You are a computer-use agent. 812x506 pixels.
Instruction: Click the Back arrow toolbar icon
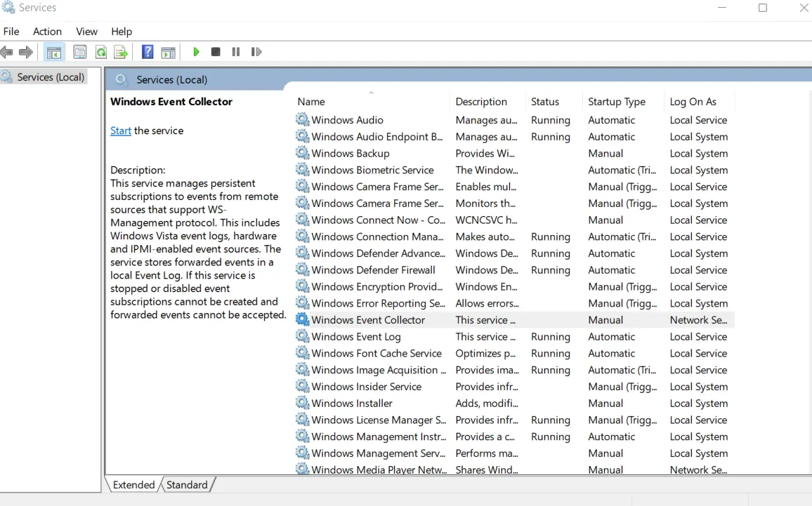click(x=7, y=52)
